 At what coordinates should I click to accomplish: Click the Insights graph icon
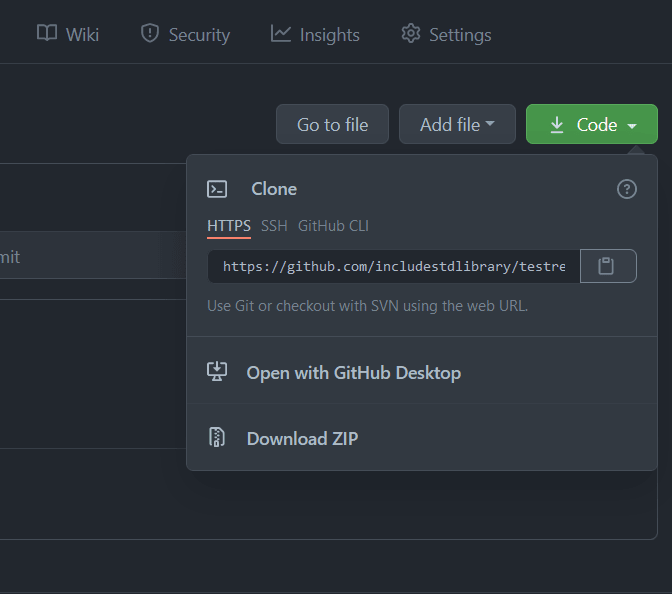[x=281, y=33]
